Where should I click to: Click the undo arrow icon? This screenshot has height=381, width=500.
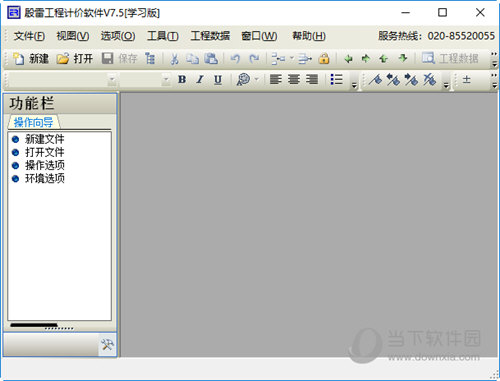pos(235,59)
